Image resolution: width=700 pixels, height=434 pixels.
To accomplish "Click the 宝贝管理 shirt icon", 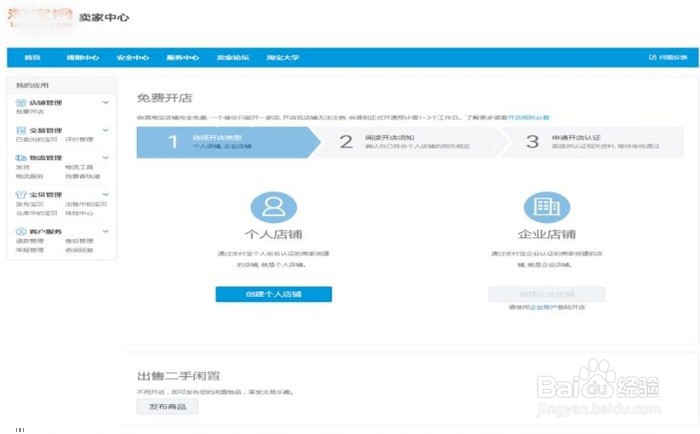I will [x=21, y=195].
